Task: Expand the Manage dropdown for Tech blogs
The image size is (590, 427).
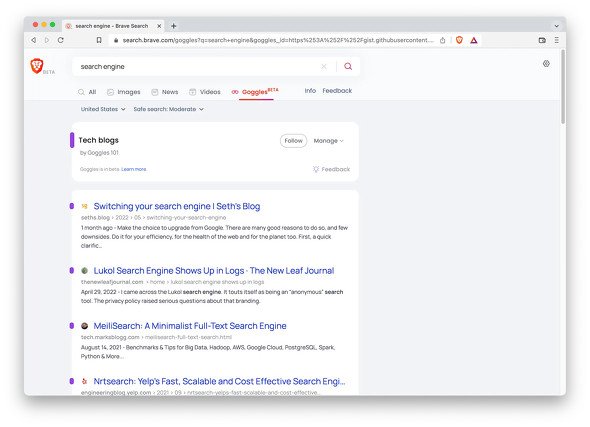Action: coord(328,141)
